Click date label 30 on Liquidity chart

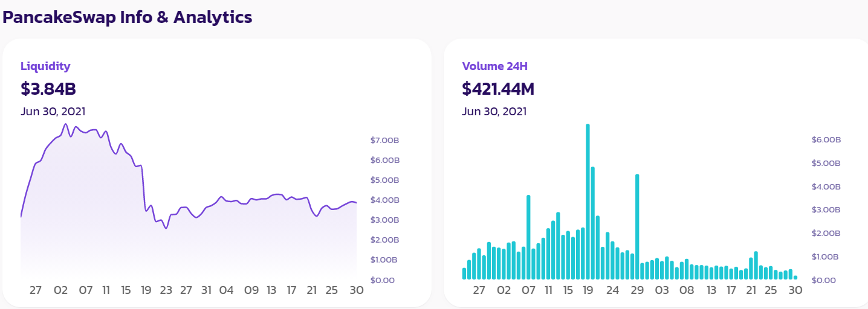point(357,290)
